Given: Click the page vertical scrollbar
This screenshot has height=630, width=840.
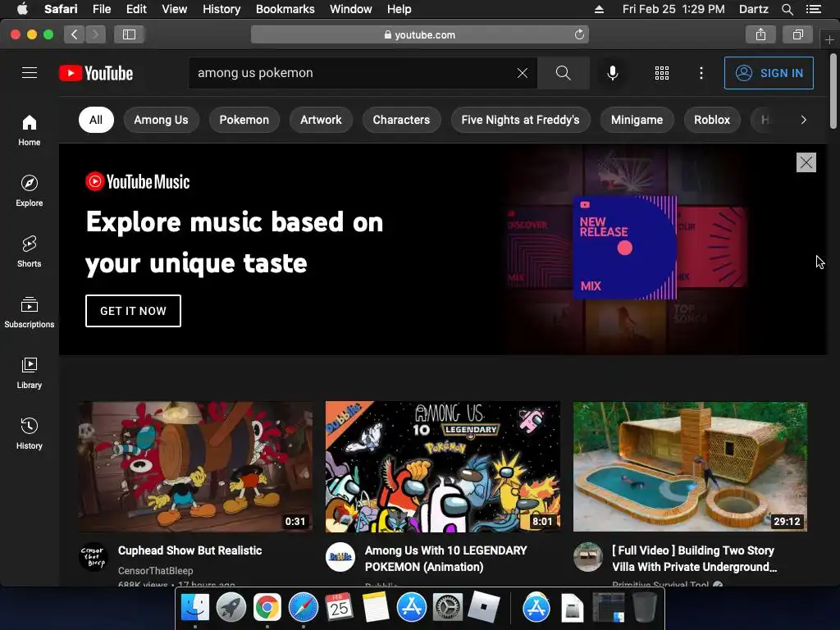Looking at the screenshot, I should (x=833, y=91).
